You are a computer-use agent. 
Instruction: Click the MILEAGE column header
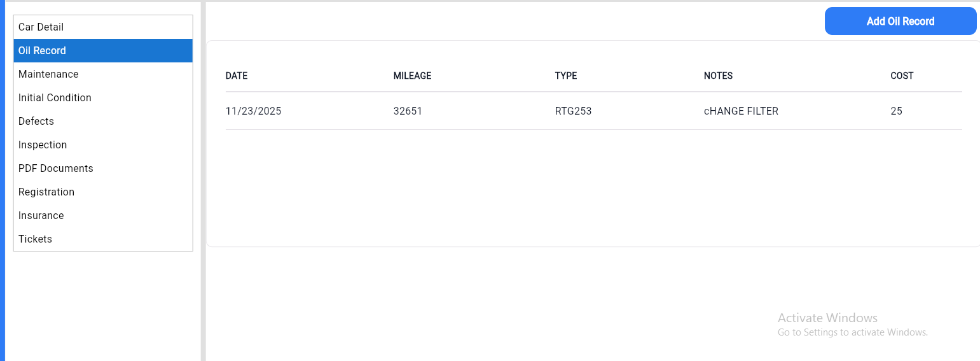coord(412,76)
